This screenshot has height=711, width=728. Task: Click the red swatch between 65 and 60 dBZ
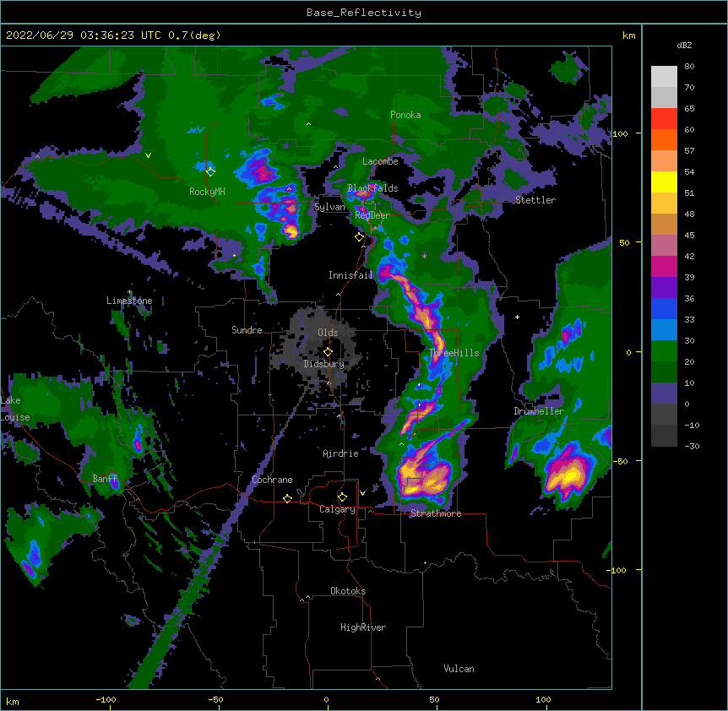click(x=664, y=119)
